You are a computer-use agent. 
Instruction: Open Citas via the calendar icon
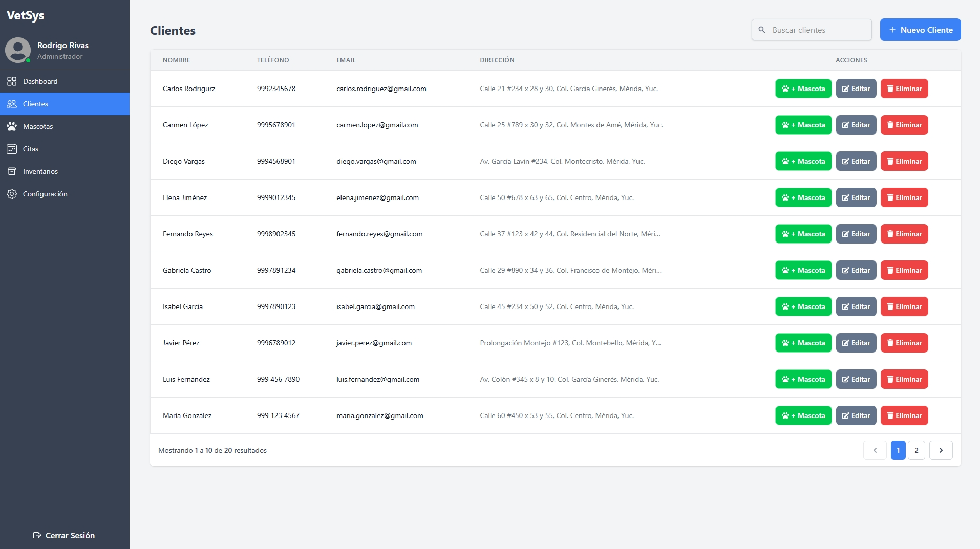tap(12, 149)
